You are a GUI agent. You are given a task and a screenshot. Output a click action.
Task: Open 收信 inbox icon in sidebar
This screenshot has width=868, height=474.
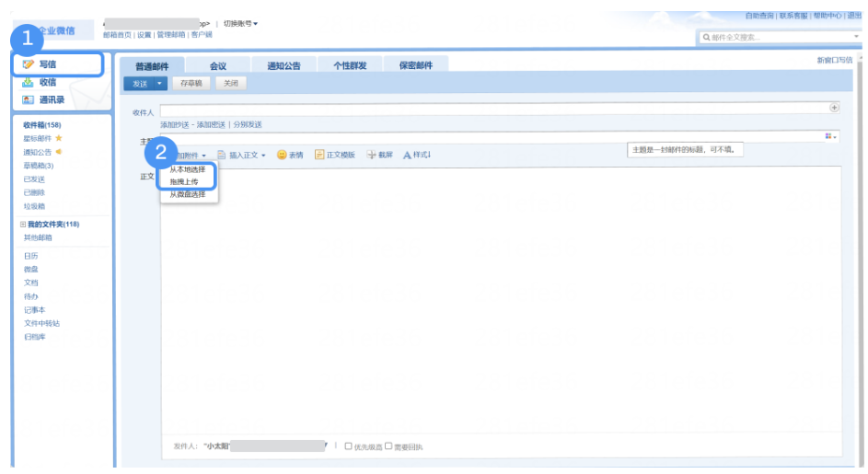29,82
